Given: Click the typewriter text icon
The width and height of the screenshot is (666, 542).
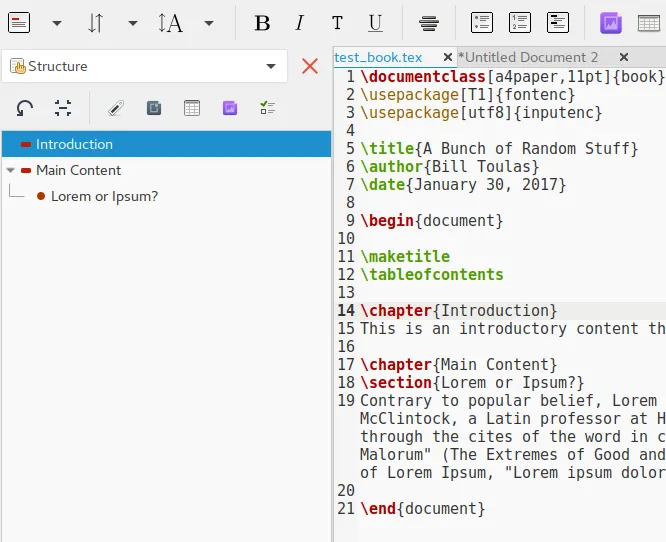Looking at the screenshot, I should point(337,23).
